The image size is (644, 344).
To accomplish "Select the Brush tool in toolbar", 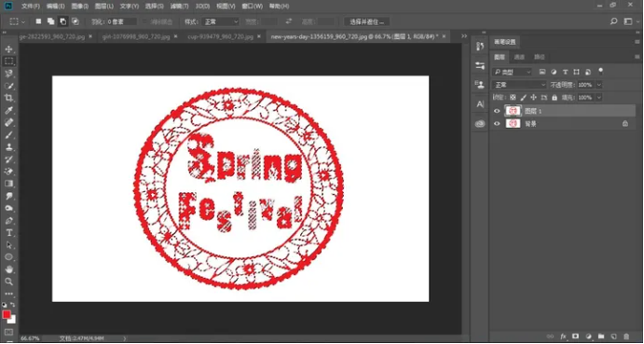I will pos(8,135).
